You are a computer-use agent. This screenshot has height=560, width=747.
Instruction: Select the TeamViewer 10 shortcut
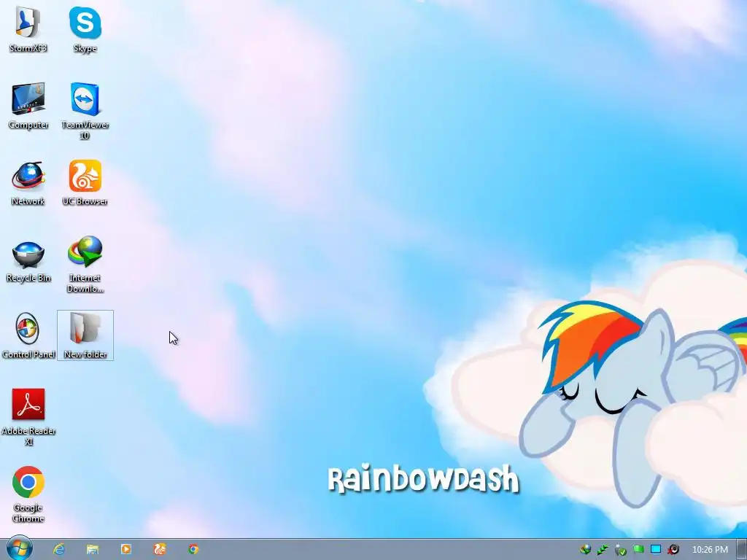pos(85,111)
